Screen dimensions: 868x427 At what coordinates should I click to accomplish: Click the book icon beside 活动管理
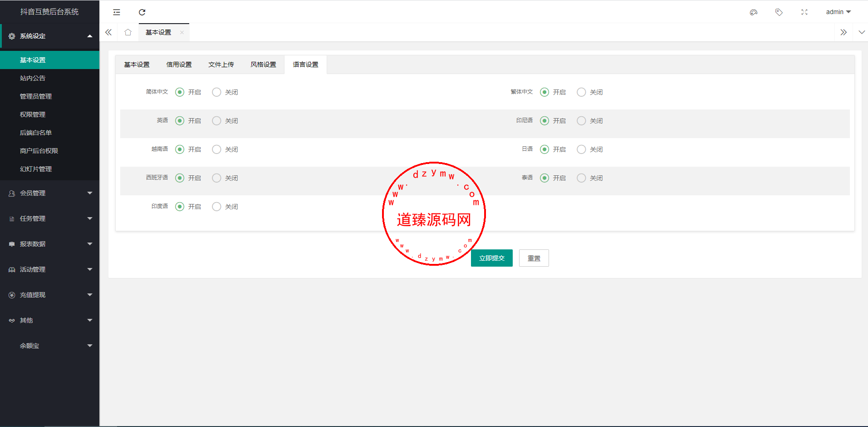pos(12,269)
